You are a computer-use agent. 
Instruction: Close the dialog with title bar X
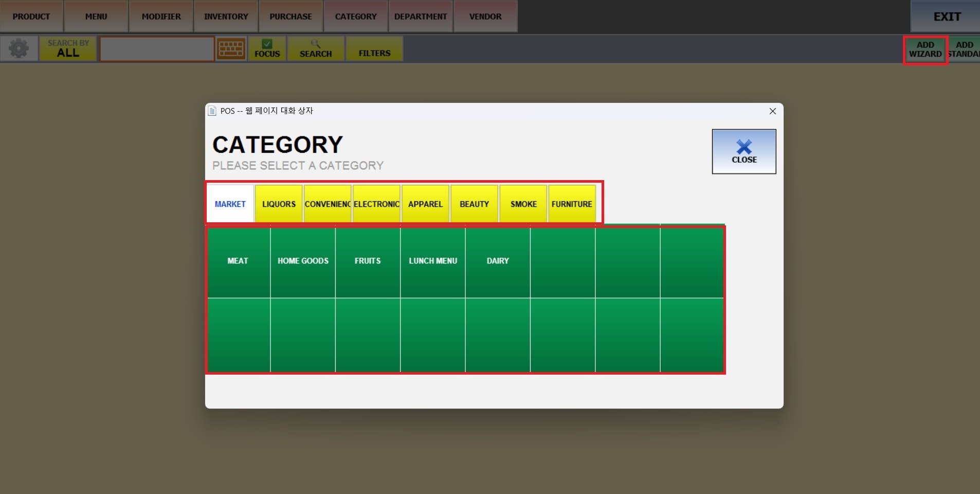[x=772, y=111]
